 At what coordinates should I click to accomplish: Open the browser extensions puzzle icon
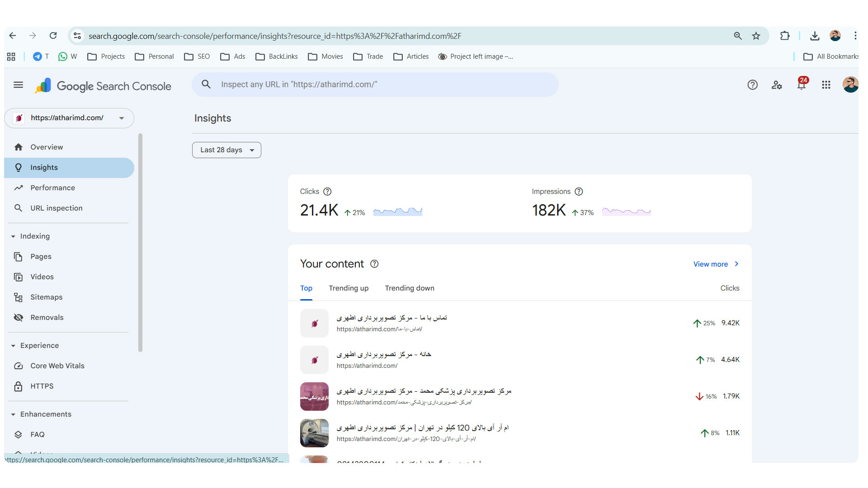[x=785, y=36]
